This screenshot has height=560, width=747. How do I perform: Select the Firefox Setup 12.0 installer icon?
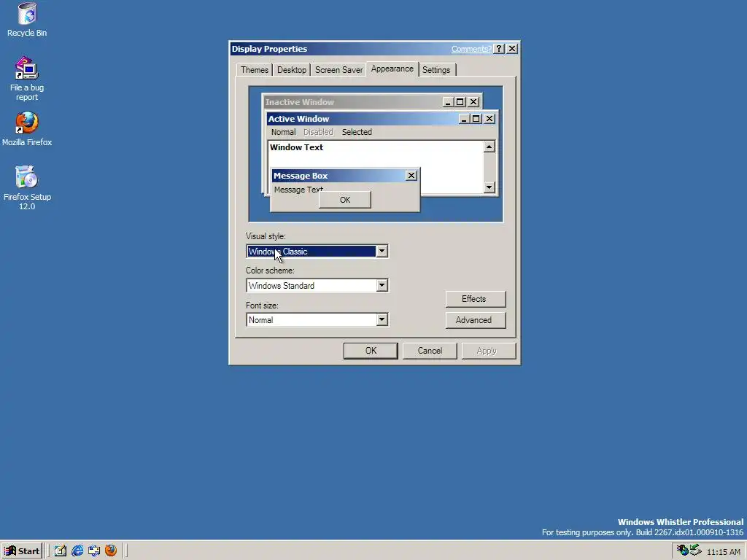[x=27, y=187]
